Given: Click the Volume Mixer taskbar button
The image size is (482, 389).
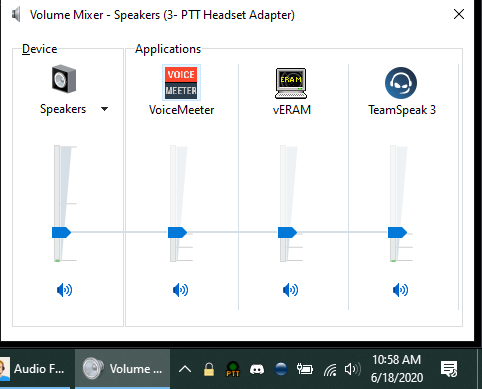Looking at the screenshot, I should (x=122, y=369).
